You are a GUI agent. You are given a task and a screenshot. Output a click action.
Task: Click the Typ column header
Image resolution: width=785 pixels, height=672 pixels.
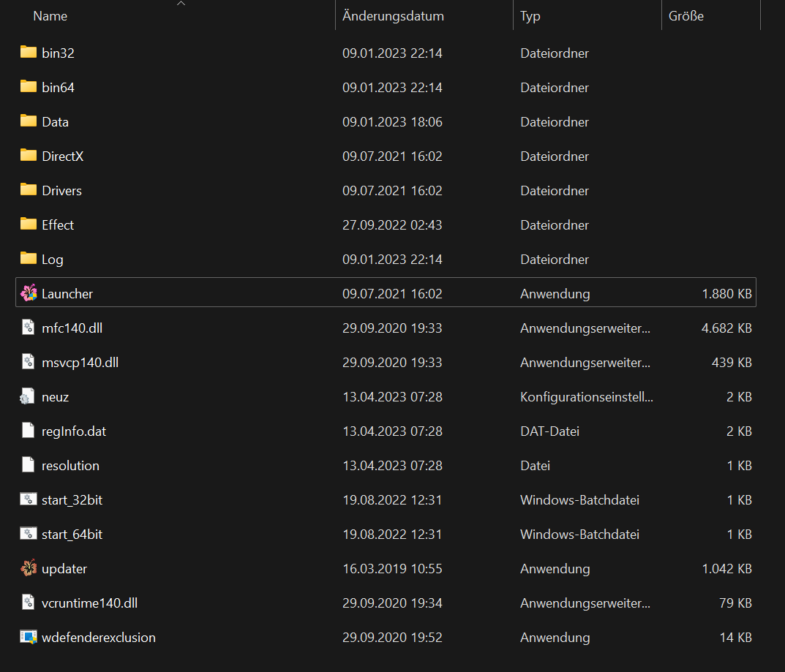coord(530,16)
